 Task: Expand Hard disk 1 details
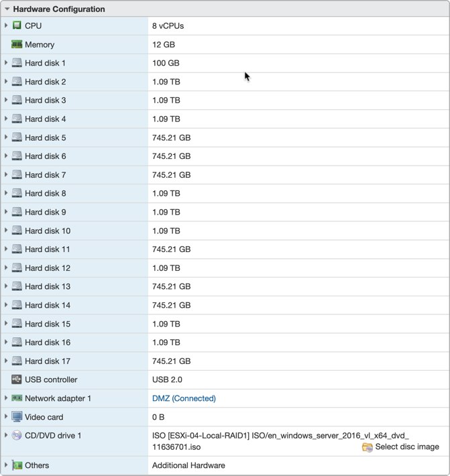pos(6,63)
